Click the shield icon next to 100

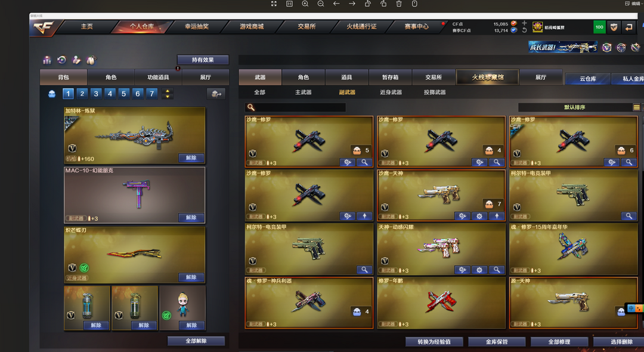point(614,27)
